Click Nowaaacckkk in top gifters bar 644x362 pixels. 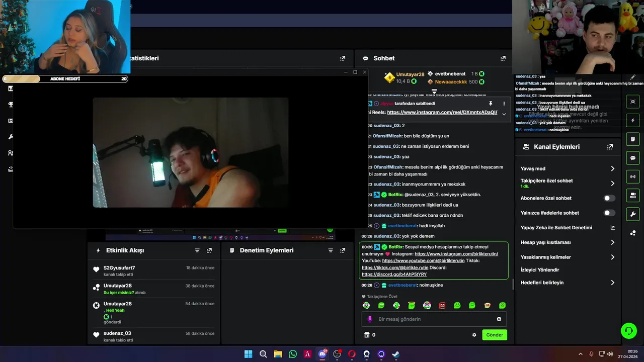[450, 82]
